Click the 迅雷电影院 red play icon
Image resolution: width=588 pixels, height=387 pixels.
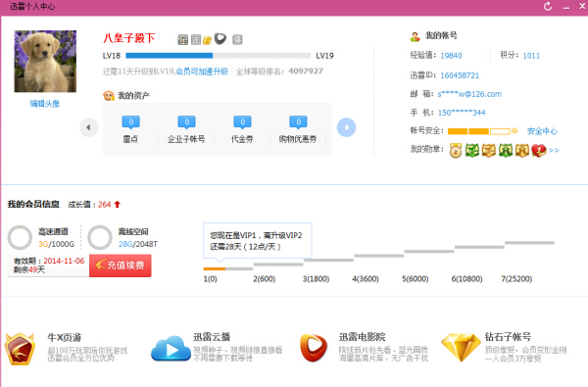coord(314,349)
